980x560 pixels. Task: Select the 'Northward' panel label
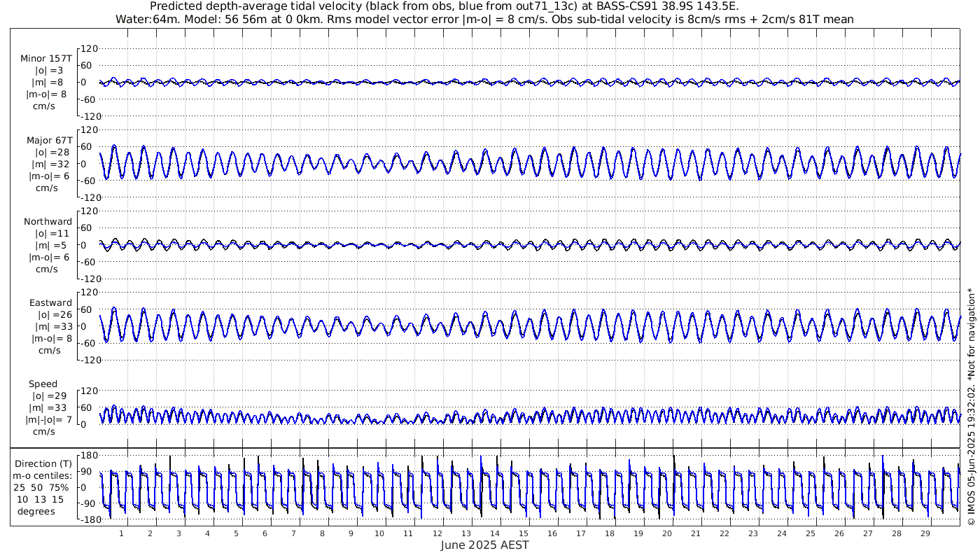tap(48, 222)
